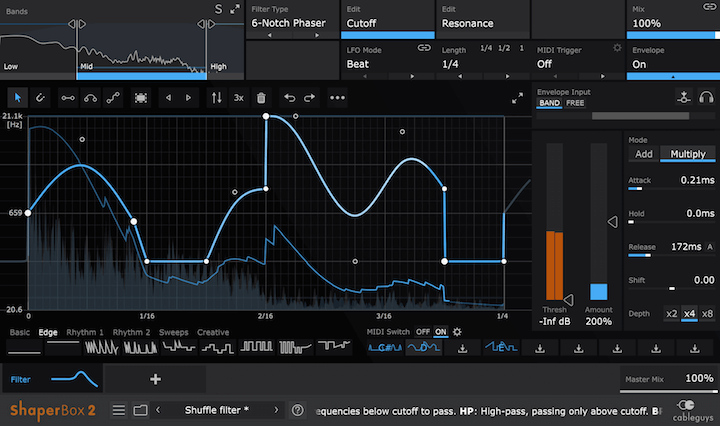
Task: Click the envelope headphones listen icon
Action: click(706, 97)
